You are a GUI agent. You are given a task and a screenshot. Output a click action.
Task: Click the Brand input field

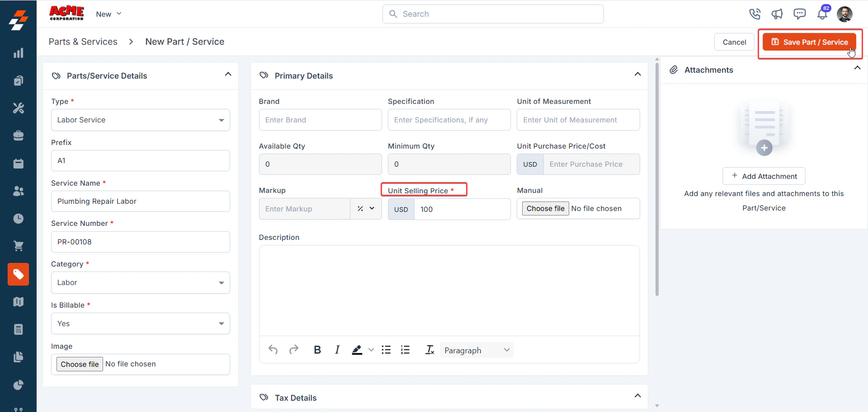coord(320,120)
